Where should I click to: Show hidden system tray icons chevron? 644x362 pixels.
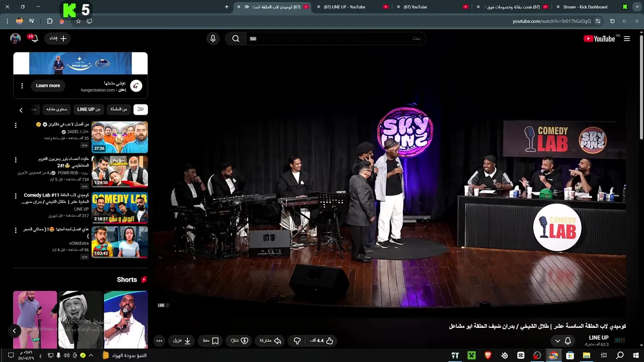pos(91,355)
